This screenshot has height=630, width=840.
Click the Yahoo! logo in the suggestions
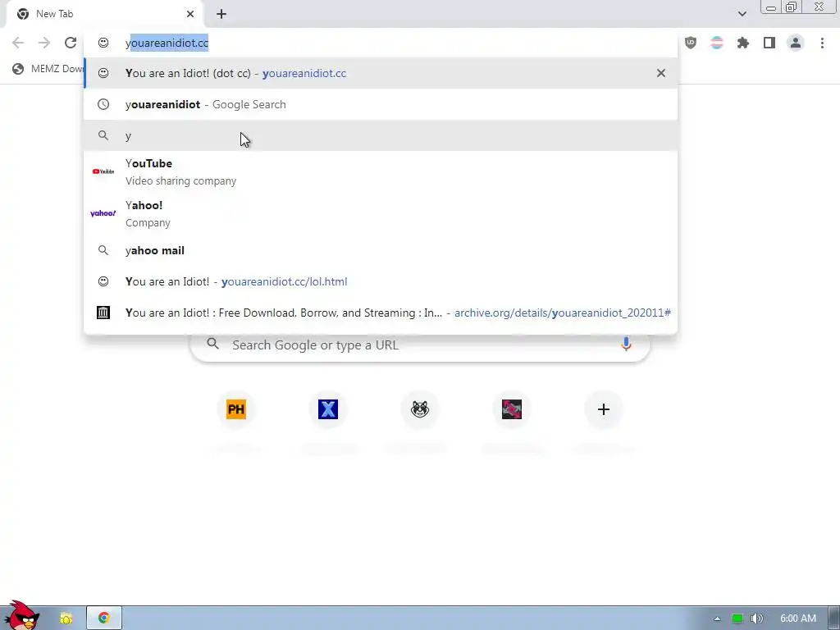click(103, 213)
